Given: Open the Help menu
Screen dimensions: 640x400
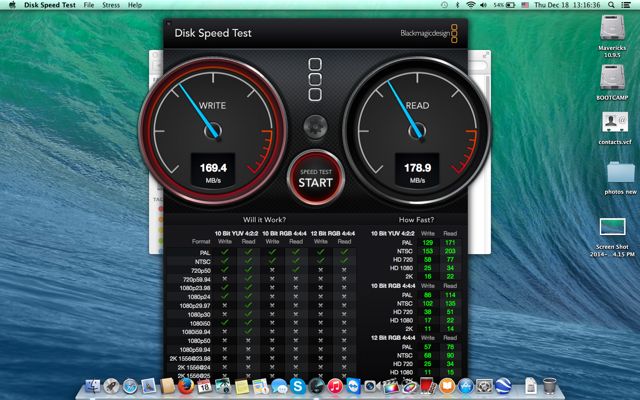Looking at the screenshot, I should click(135, 5).
